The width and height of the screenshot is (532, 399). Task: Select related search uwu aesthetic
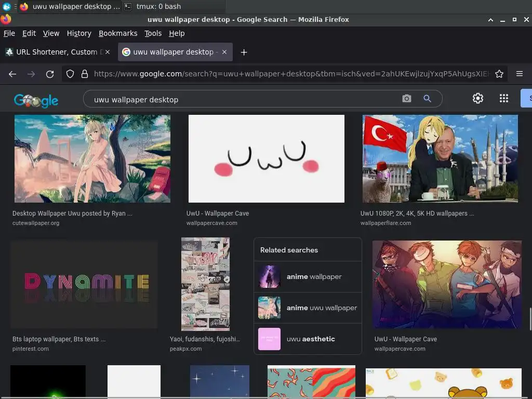pos(308,339)
